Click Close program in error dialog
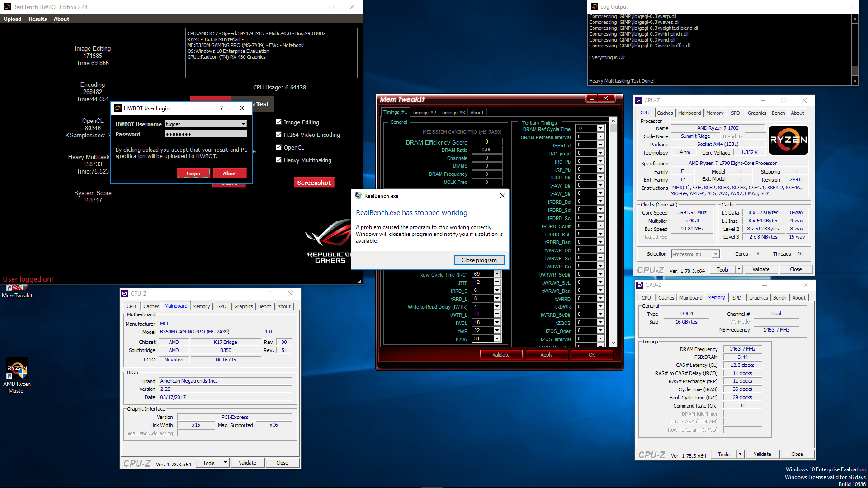The height and width of the screenshot is (488, 868). (479, 260)
